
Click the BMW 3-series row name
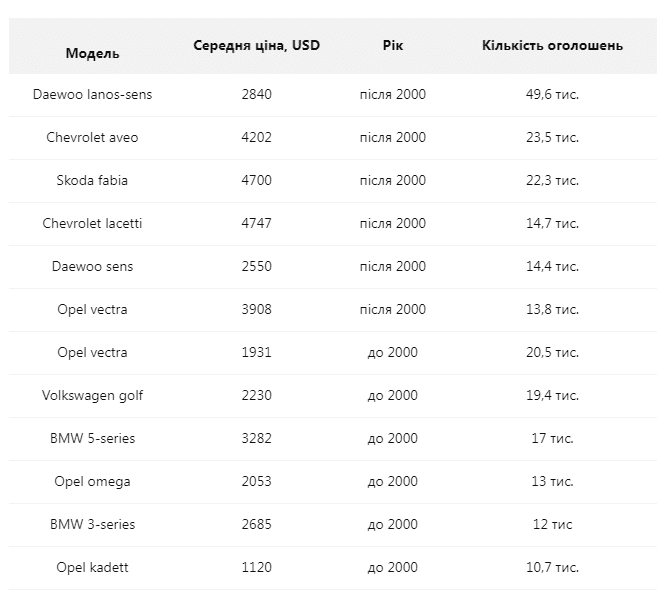pos(92,524)
